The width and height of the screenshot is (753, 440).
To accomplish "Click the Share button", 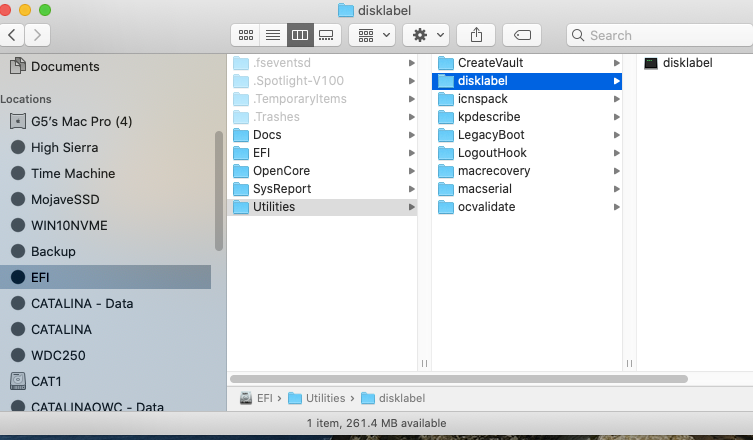I will tap(476, 35).
